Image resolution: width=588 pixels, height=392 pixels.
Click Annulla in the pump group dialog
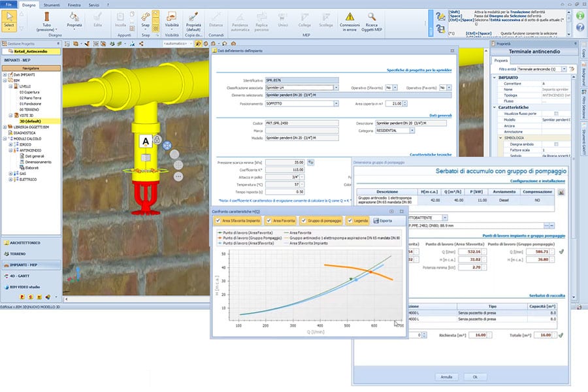coord(446,377)
